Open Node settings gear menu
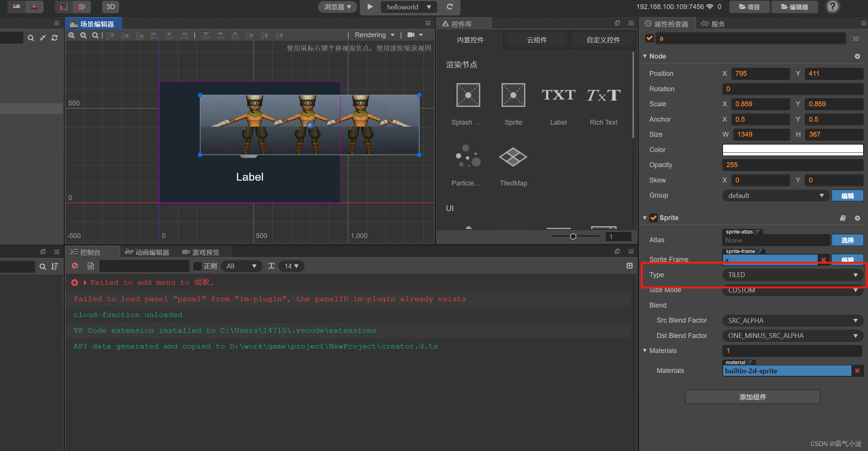This screenshot has height=451, width=868. point(857,56)
